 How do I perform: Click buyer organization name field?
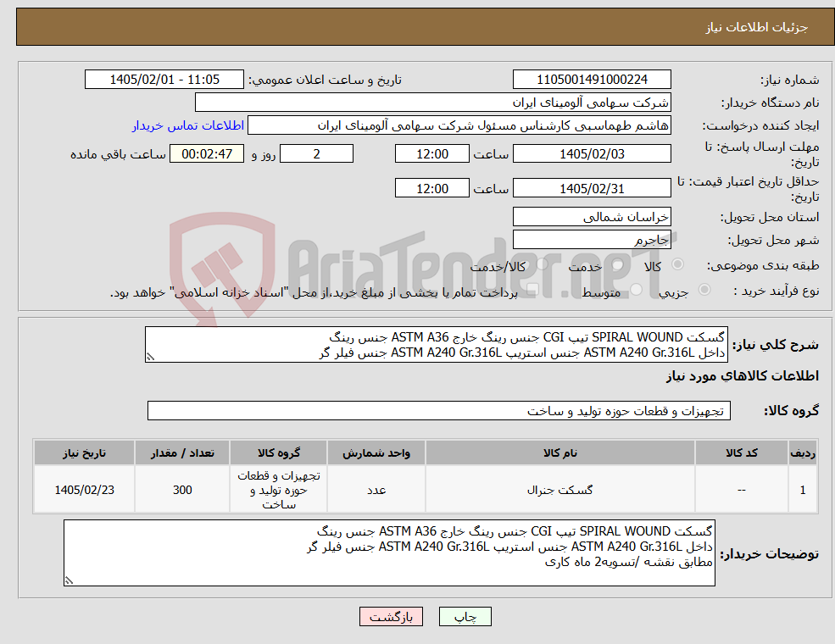(x=432, y=103)
